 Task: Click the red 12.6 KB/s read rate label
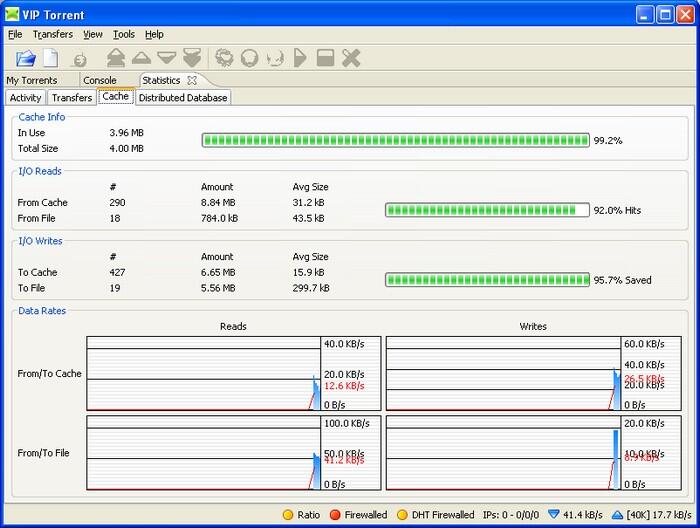(344, 386)
